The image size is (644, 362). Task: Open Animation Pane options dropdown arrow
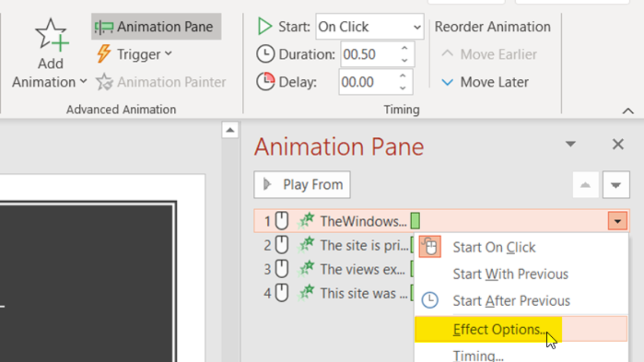(x=570, y=144)
